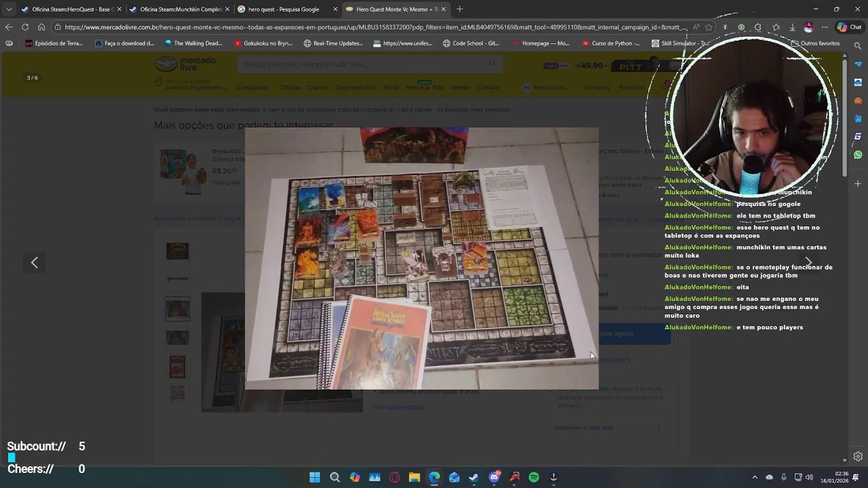Open The Walking Dead bookmark
868x488 pixels.
point(193,43)
